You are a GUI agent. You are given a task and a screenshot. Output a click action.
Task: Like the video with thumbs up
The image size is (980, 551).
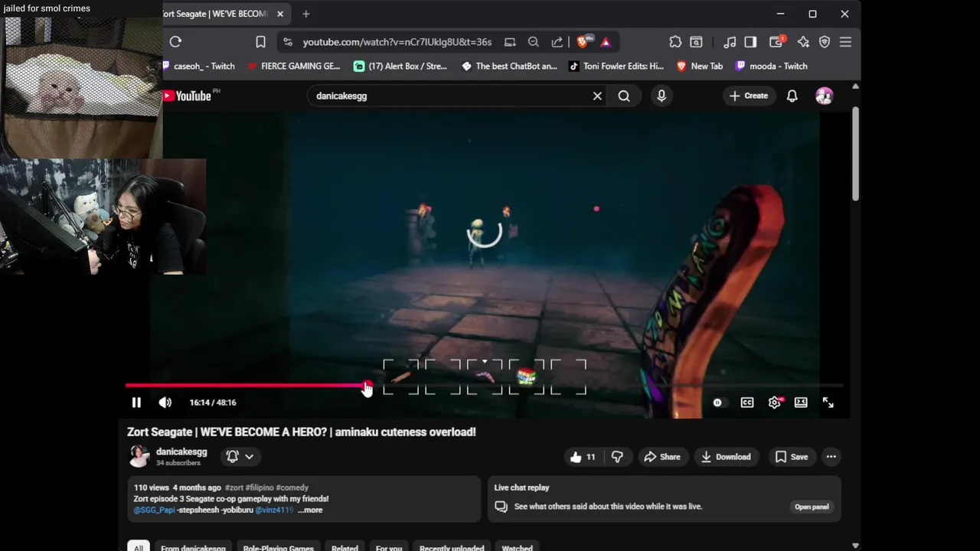click(583, 457)
